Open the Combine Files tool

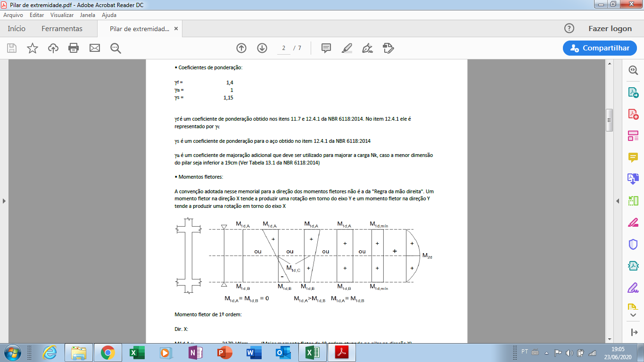[633, 179]
